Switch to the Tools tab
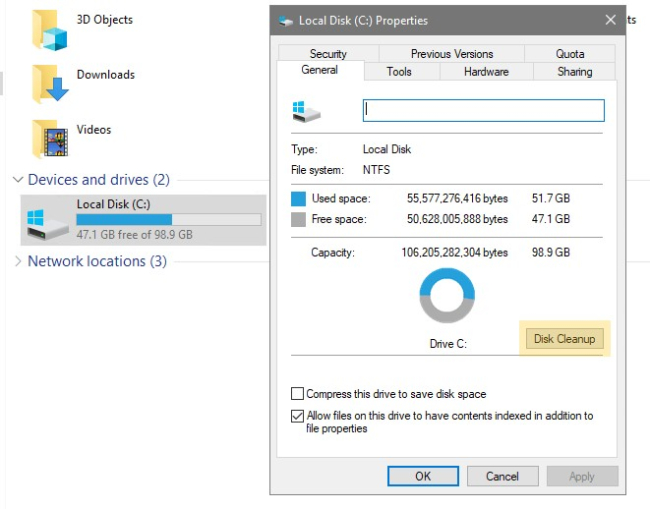Viewport: 650px width, 509px height. click(399, 72)
